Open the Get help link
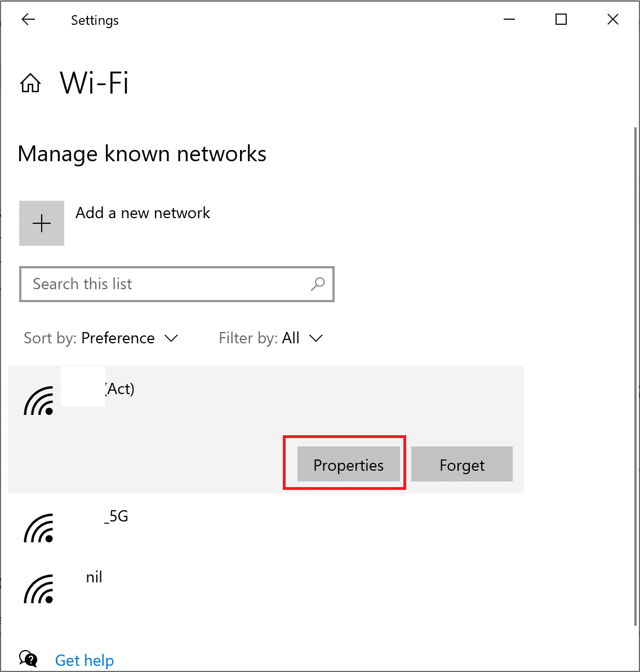640x672 pixels. point(84,660)
